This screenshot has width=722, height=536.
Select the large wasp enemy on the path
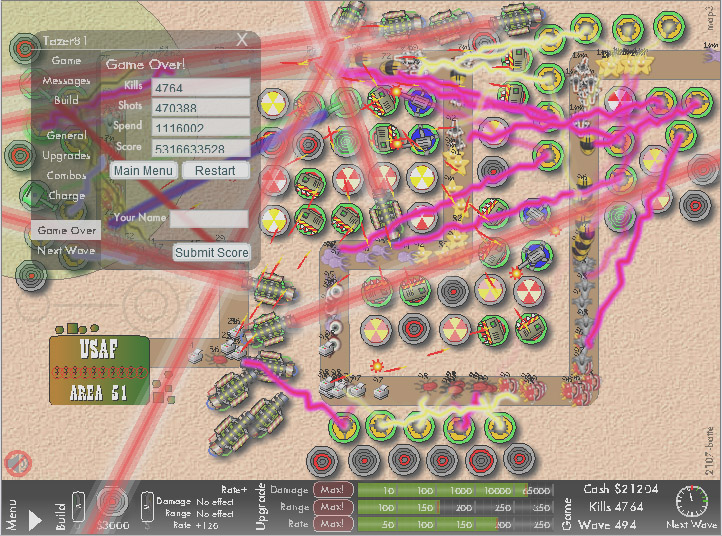click(x=582, y=235)
